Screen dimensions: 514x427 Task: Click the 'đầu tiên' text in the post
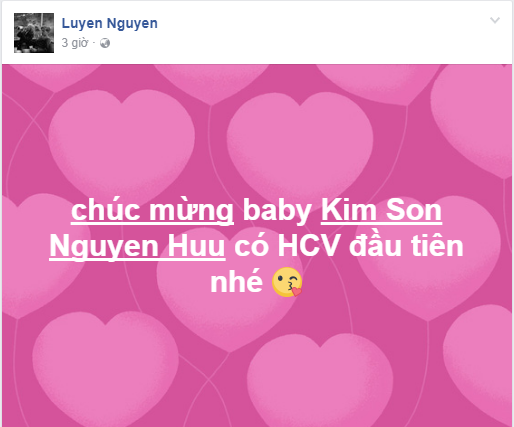point(406,245)
